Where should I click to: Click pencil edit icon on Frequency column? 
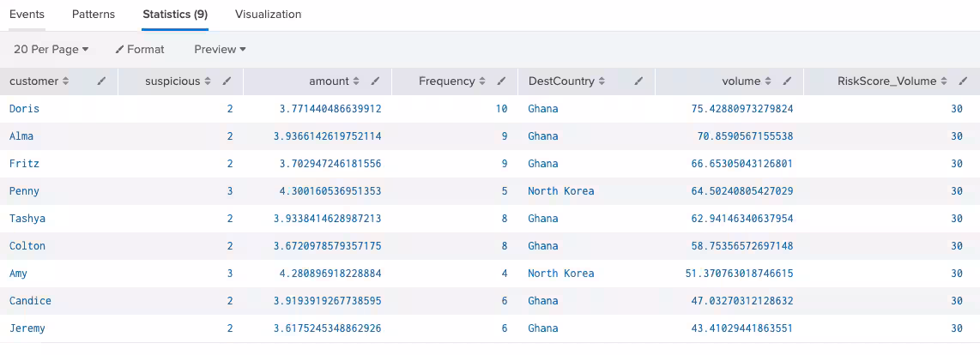coord(501,81)
